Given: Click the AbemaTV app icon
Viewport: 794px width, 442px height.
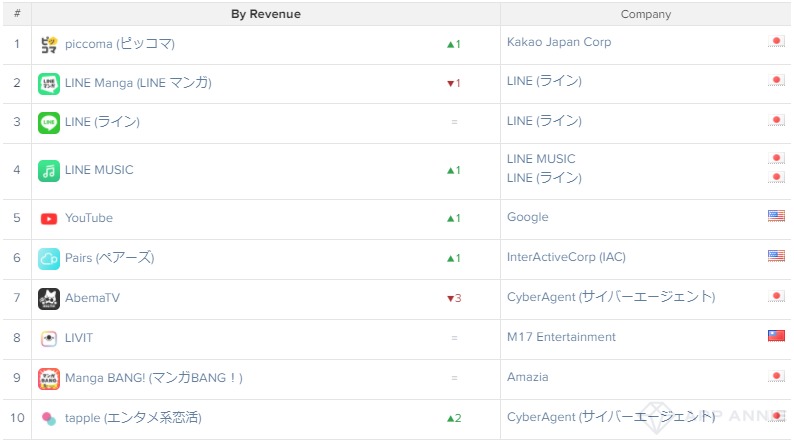Looking at the screenshot, I should [49, 299].
